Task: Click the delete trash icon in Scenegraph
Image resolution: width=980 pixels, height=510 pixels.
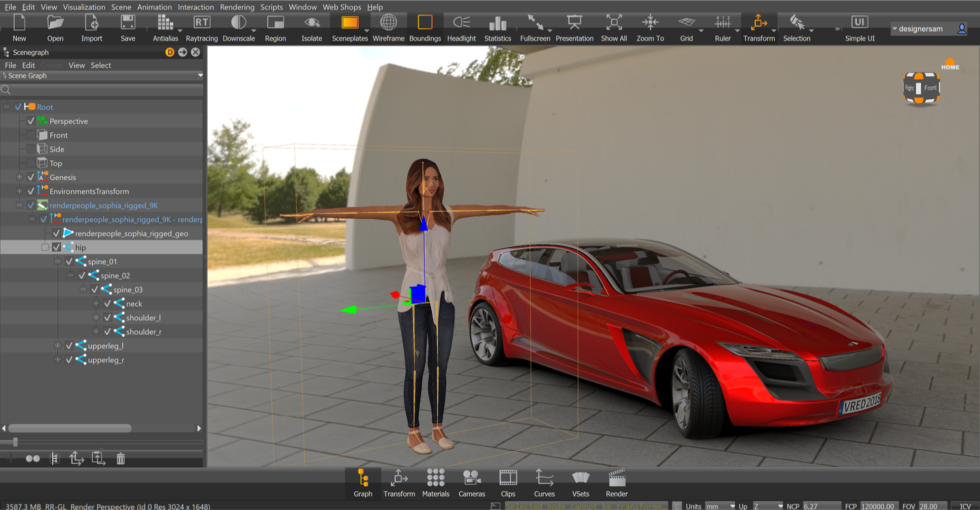Action: click(121, 459)
